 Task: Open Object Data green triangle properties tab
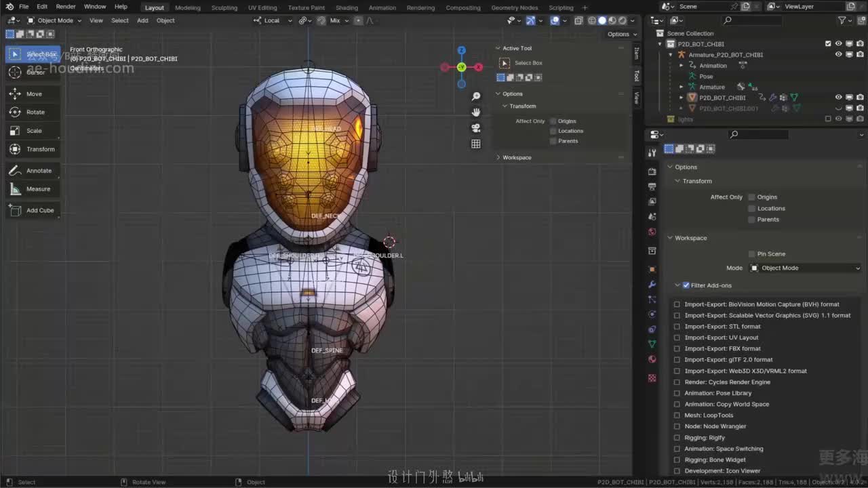pyautogui.click(x=652, y=344)
